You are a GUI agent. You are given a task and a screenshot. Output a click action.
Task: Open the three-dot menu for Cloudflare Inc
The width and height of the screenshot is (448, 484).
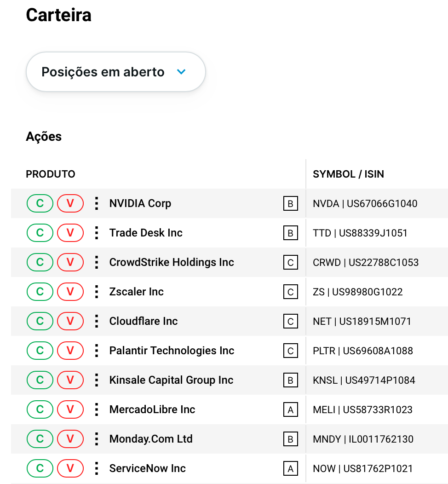tap(97, 321)
